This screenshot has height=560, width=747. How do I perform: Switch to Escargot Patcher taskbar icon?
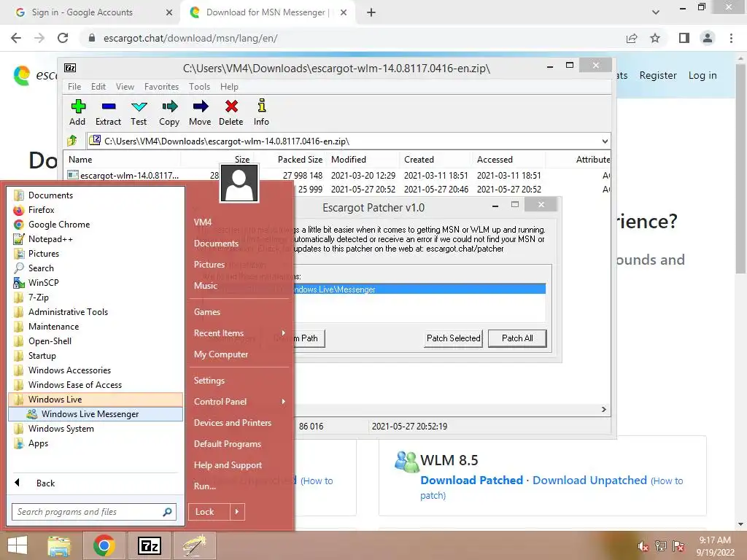tap(194, 545)
